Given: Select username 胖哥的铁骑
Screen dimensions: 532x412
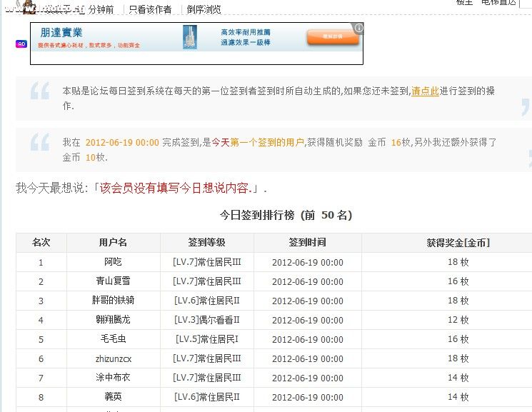Looking at the screenshot, I should (x=113, y=301).
